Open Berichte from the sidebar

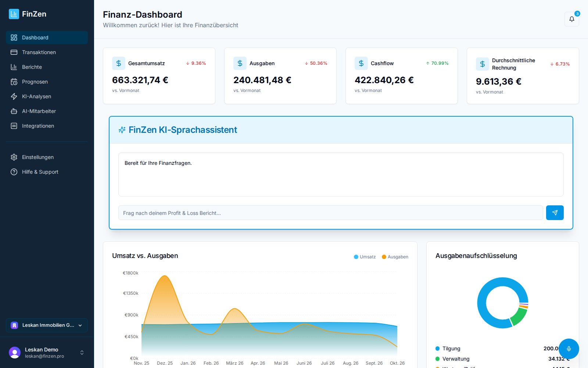coord(47,67)
